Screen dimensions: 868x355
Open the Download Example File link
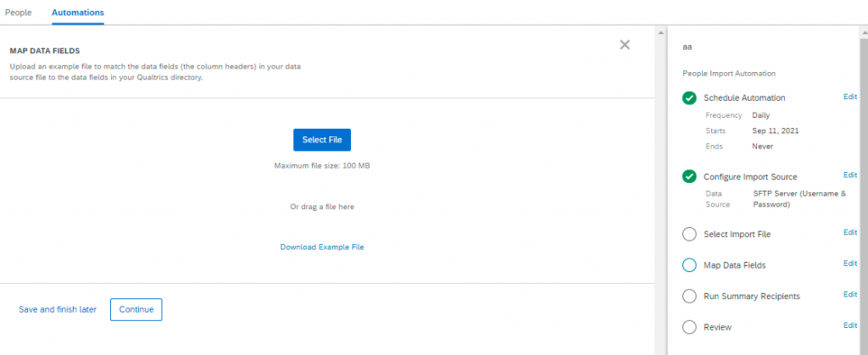pos(322,247)
